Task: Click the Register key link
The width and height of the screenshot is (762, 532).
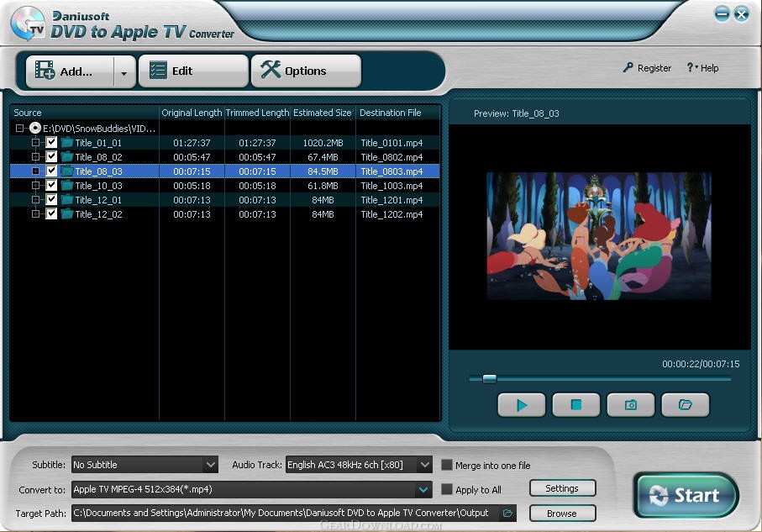Action: click(647, 68)
